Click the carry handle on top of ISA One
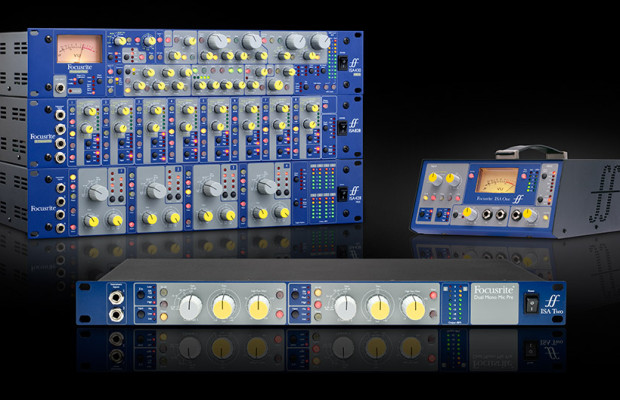The width and height of the screenshot is (620, 400). [531, 152]
